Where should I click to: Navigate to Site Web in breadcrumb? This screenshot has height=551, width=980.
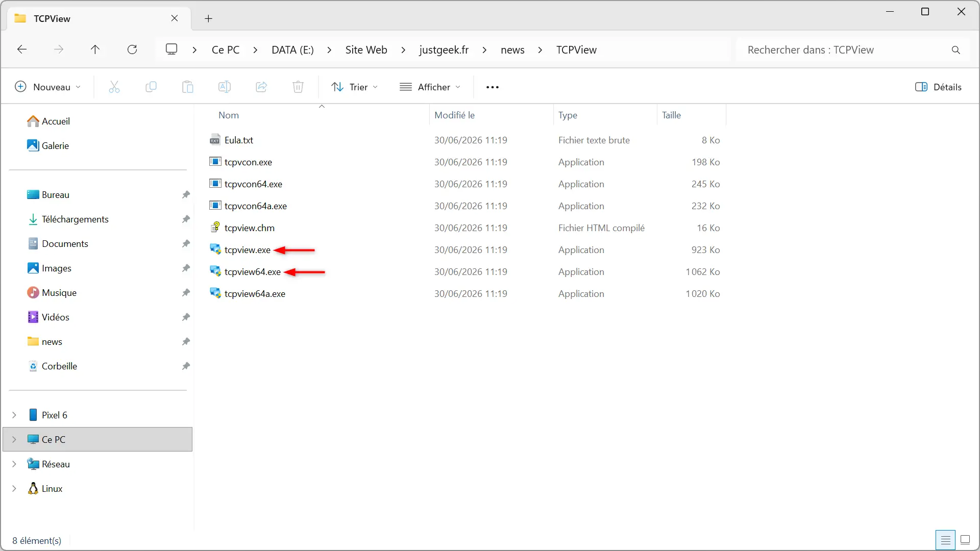click(x=366, y=50)
